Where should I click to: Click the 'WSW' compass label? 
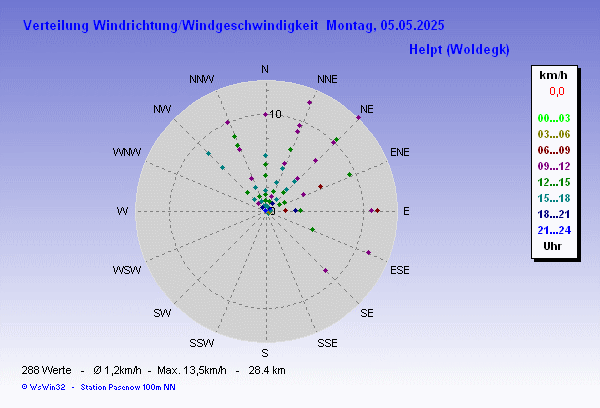[127, 270]
